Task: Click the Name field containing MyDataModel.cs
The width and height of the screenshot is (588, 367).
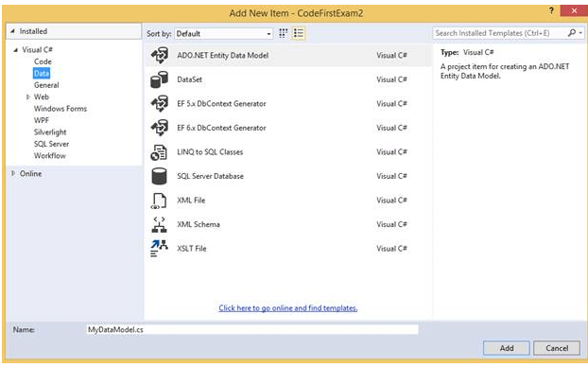Action: click(x=252, y=329)
